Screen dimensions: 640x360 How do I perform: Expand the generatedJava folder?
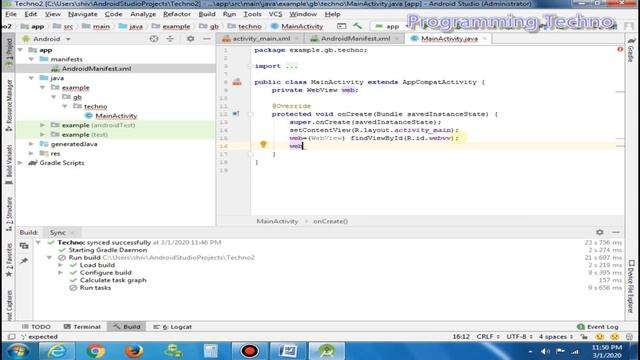click(x=31, y=144)
